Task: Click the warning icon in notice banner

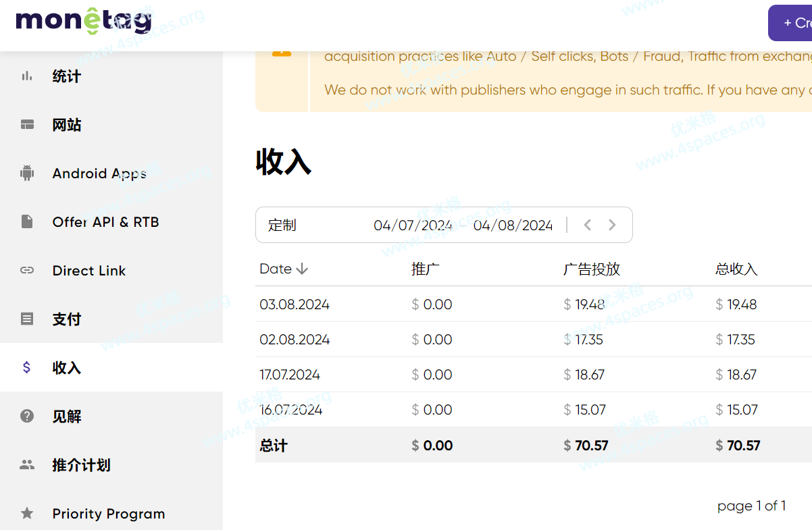Action: [282, 51]
